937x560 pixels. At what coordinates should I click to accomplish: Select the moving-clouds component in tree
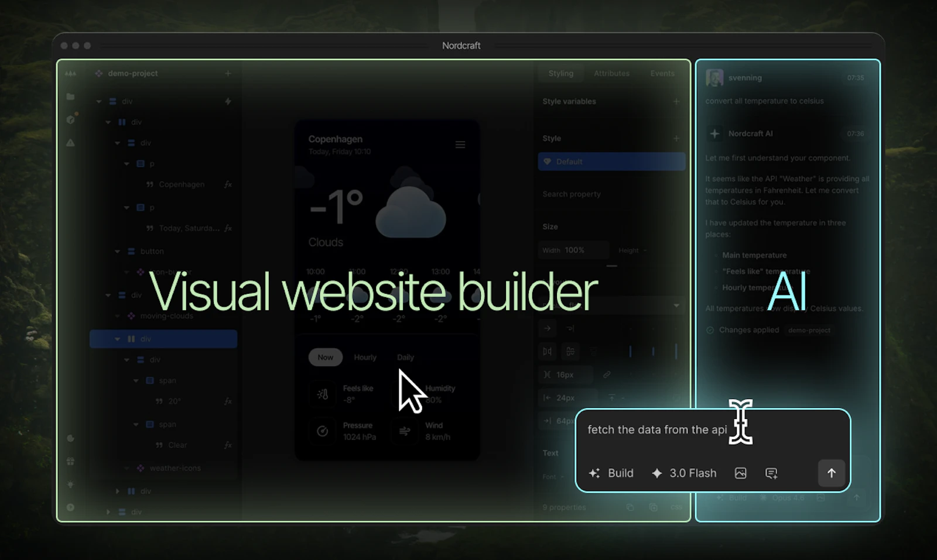coord(167,316)
